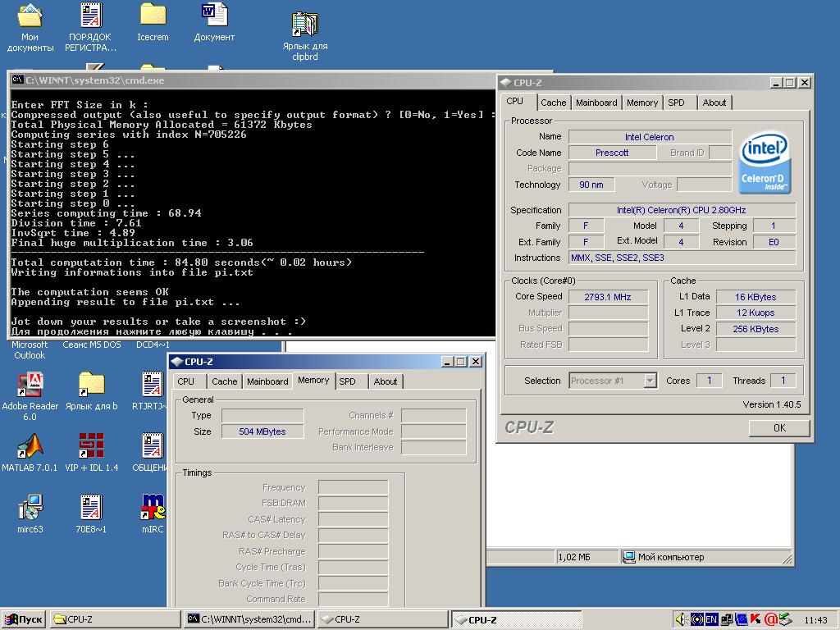Click the L1 Trace 12 Kuops value

pos(756,313)
